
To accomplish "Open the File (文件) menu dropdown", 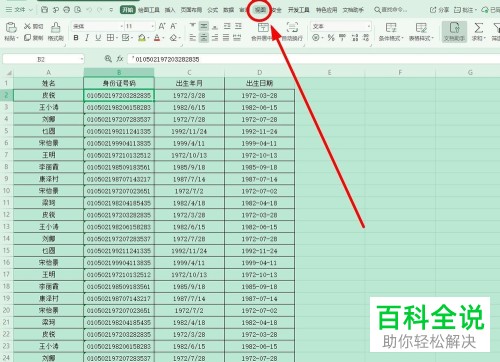I will pyautogui.click(x=19, y=10).
